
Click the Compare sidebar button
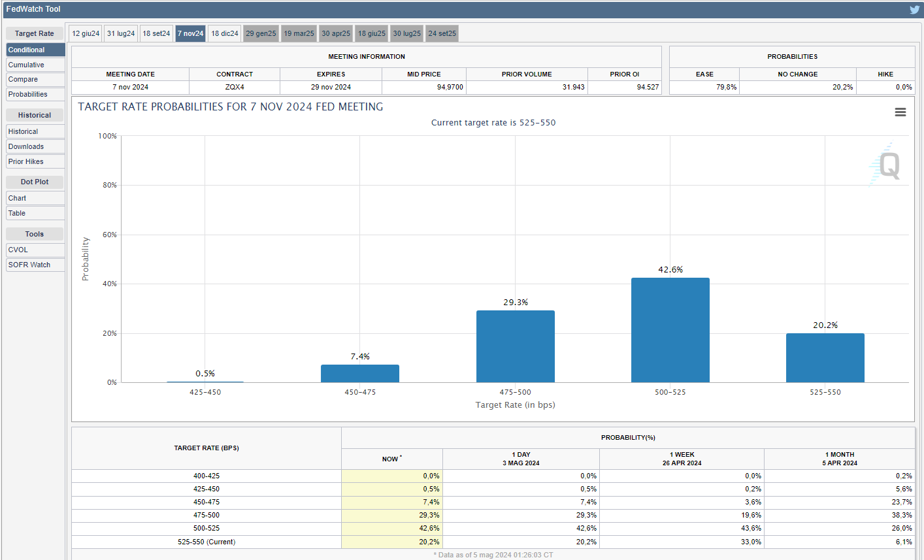(x=35, y=79)
